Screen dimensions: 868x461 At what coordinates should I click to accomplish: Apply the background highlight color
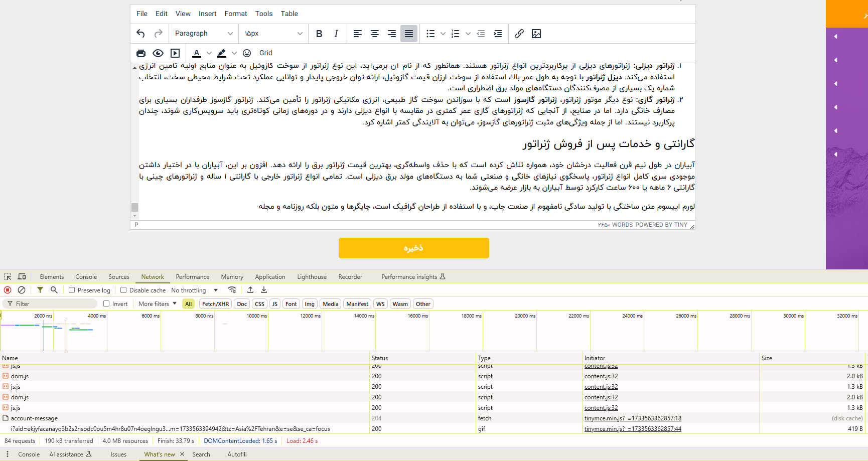click(222, 53)
